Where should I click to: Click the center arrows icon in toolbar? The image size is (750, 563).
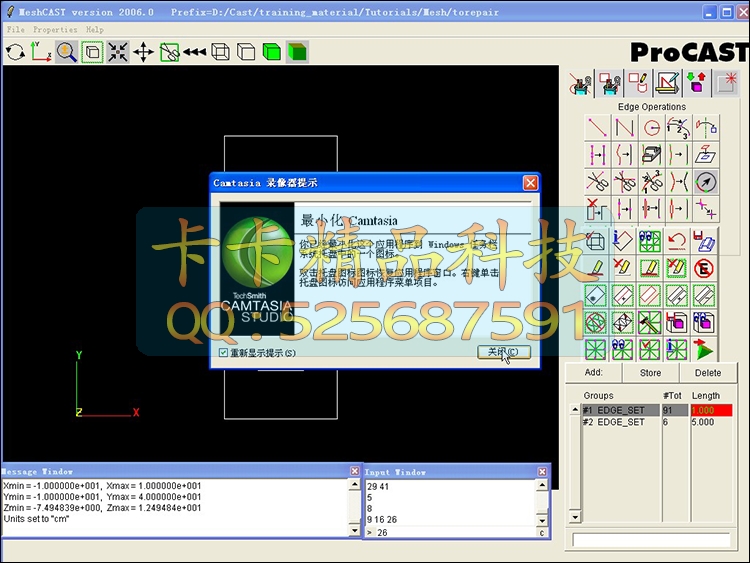click(x=118, y=52)
